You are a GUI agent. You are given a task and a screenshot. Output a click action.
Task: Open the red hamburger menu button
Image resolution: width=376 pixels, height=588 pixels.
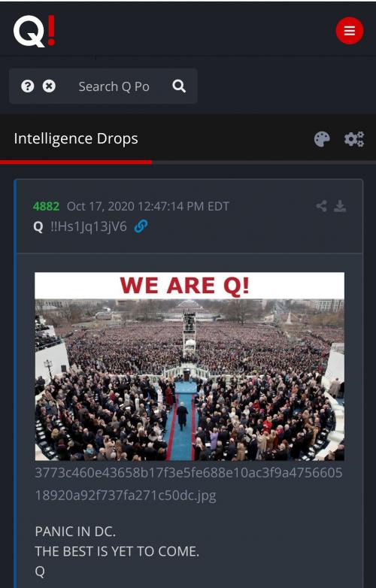(x=350, y=30)
